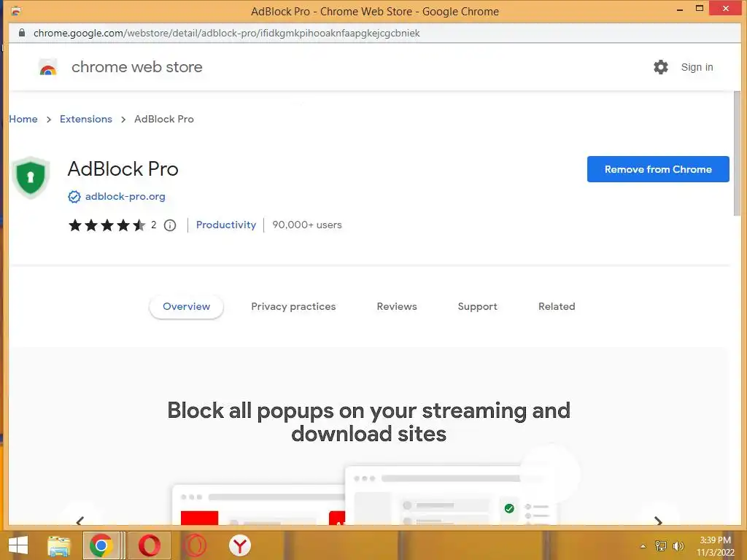Click the 'AdBlock Pro' extension title
The width and height of the screenshot is (747, 560).
coord(123,169)
